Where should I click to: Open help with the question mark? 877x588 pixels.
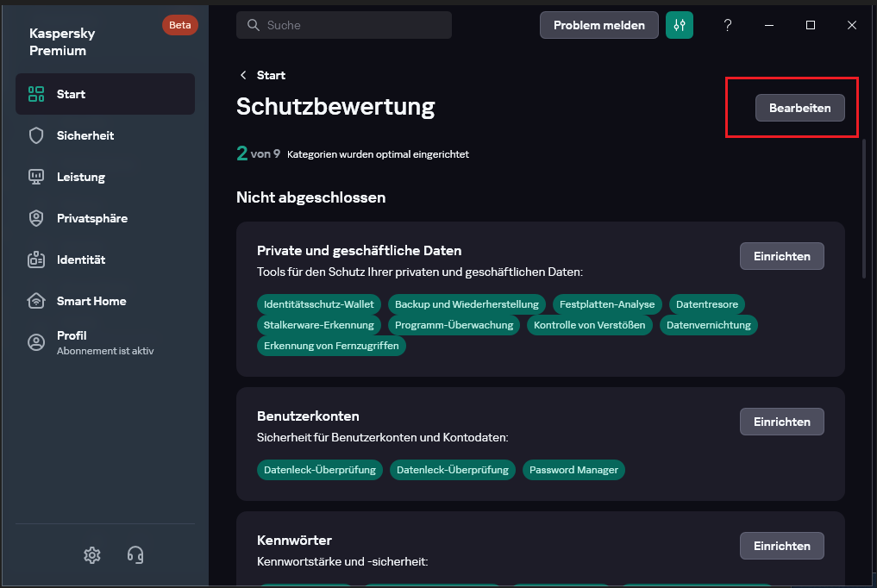tap(727, 25)
